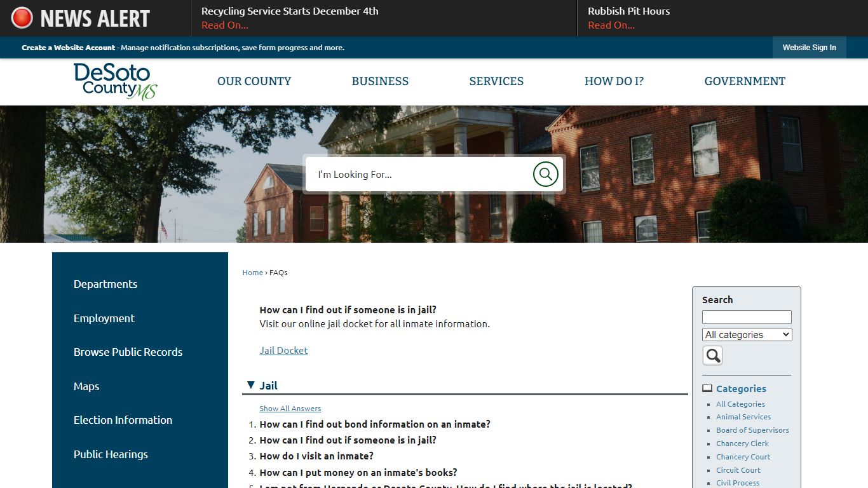The image size is (868, 488).
Task: Click the Home breadcrumb link
Action: pyautogui.click(x=252, y=273)
